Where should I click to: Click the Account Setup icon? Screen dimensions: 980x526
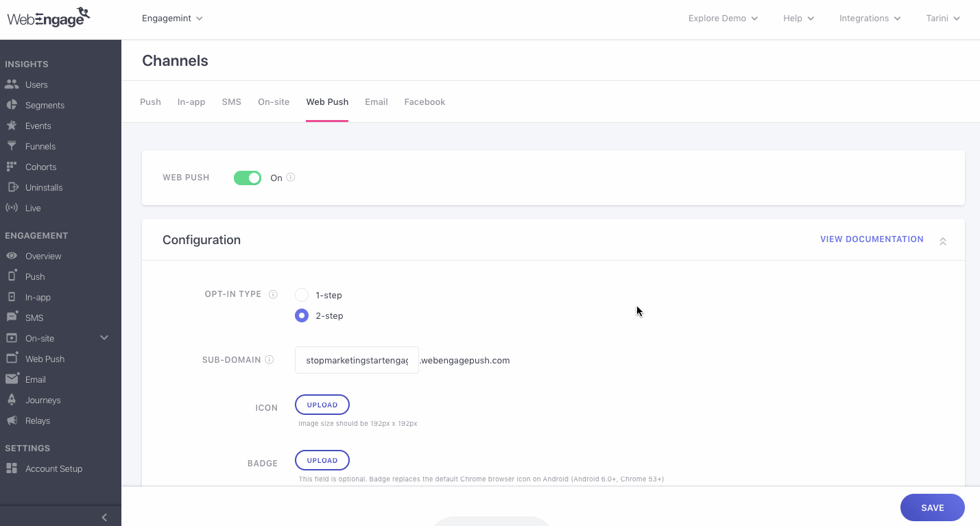pos(12,468)
